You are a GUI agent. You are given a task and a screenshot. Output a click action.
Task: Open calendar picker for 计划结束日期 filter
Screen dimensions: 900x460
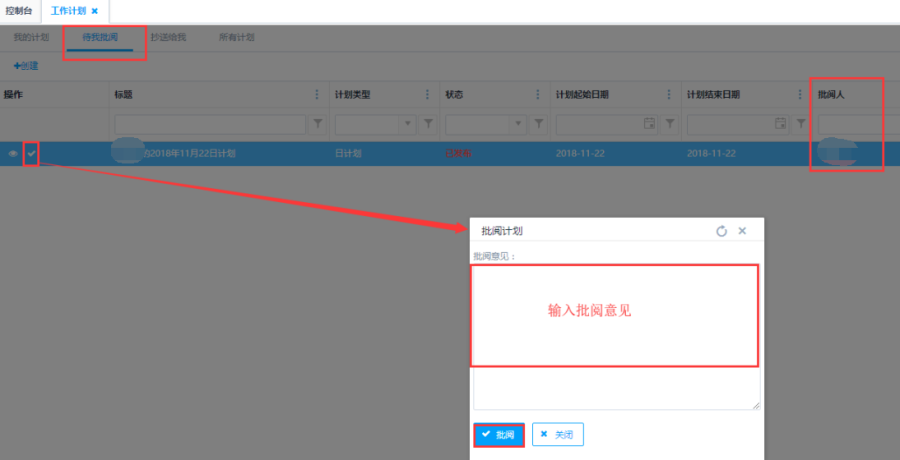[x=780, y=124]
